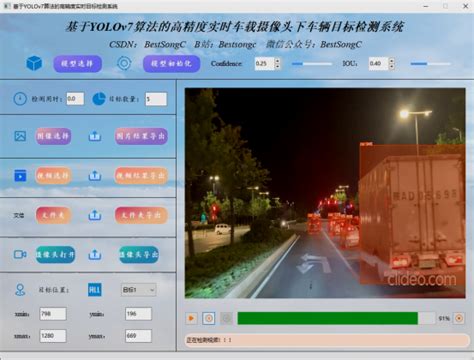Click the 模型初始化 model initialize button
The image size is (474, 360).
(172, 63)
